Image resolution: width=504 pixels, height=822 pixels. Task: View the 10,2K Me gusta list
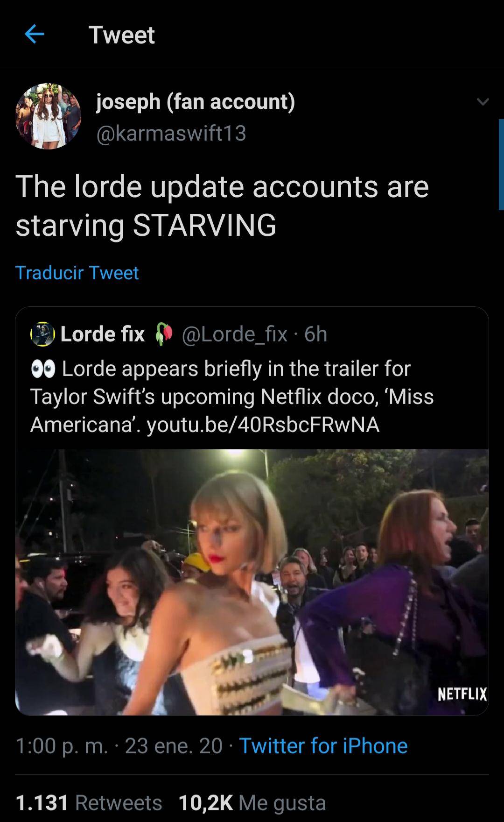(x=252, y=803)
